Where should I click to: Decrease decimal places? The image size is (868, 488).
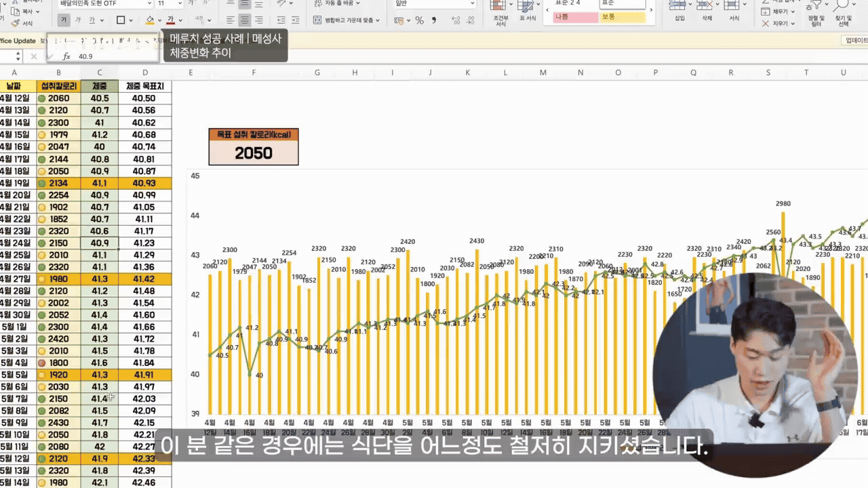point(469,20)
